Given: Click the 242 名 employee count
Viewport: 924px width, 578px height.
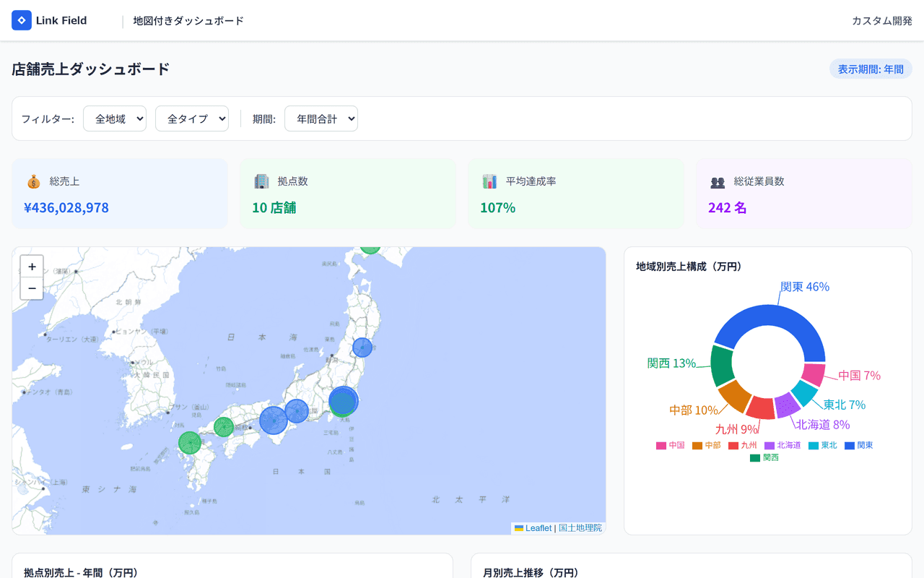Looking at the screenshot, I should (728, 208).
